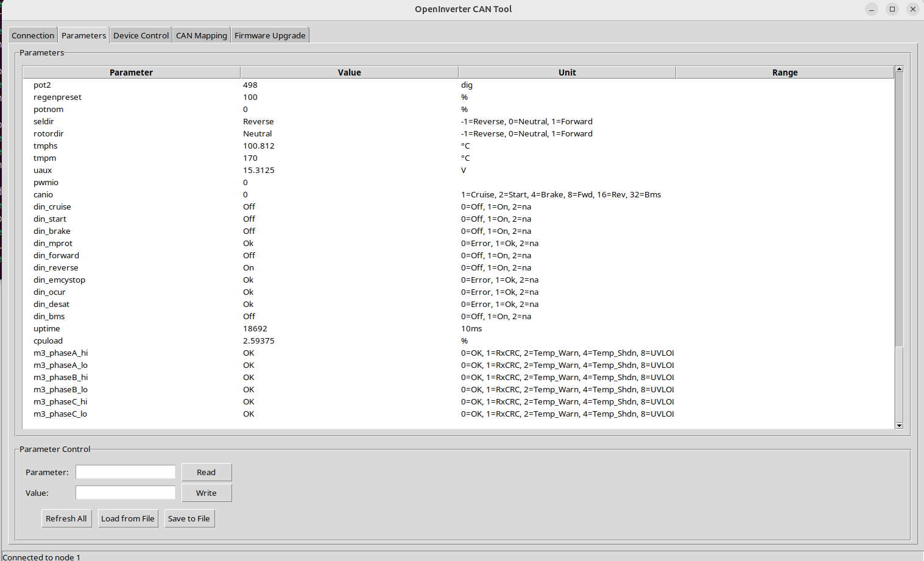
Task: Click Refresh All button
Action: point(66,518)
